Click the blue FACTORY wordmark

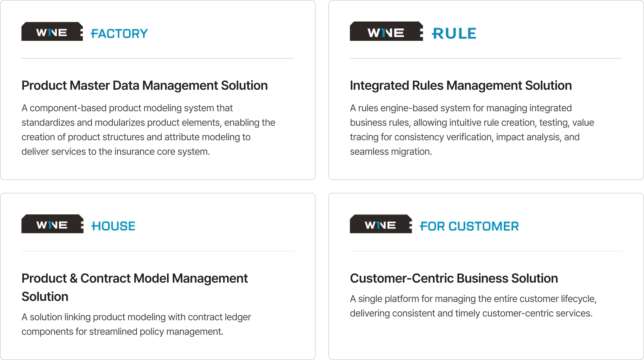click(119, 34)
